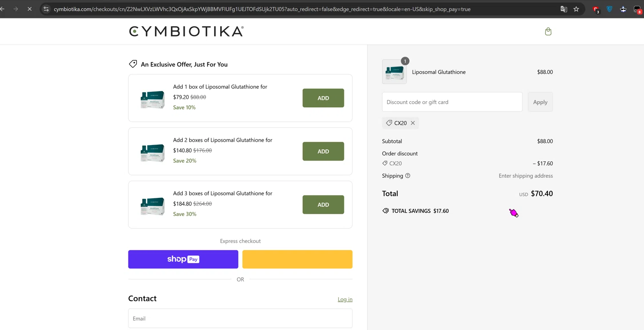The image size is (644, 330).
Task: Add 3 boxes for $184.80 offer
Action: (323, 205)
